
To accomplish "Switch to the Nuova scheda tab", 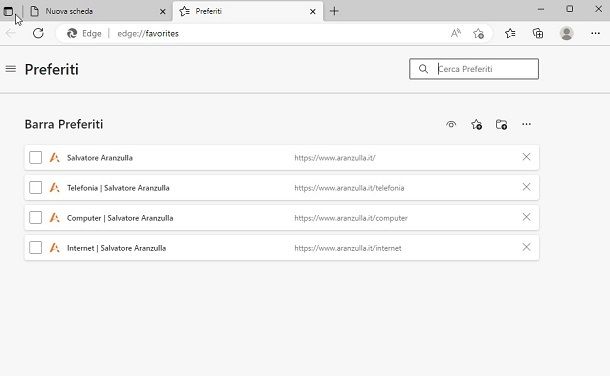I will tap(98, 11).
